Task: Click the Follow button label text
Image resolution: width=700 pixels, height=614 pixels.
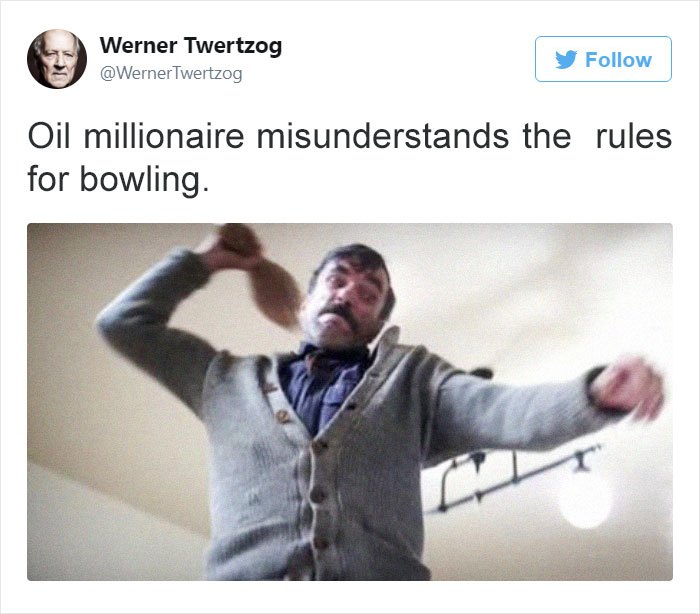Action: click(618, 60)
